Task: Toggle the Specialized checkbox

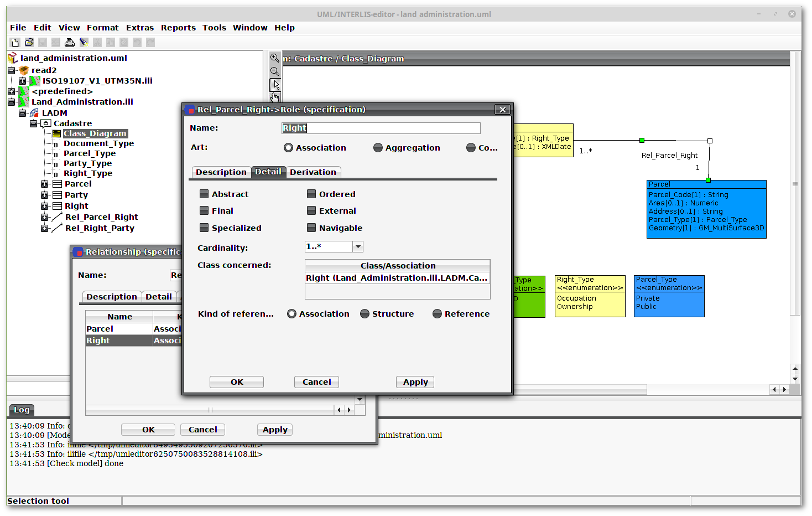Action: (204, 228)
